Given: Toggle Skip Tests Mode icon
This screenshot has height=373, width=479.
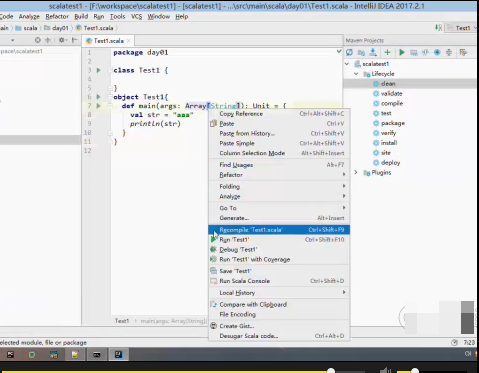Looking at the screenshot, I should pyautogui.click(x=437, y=52).
